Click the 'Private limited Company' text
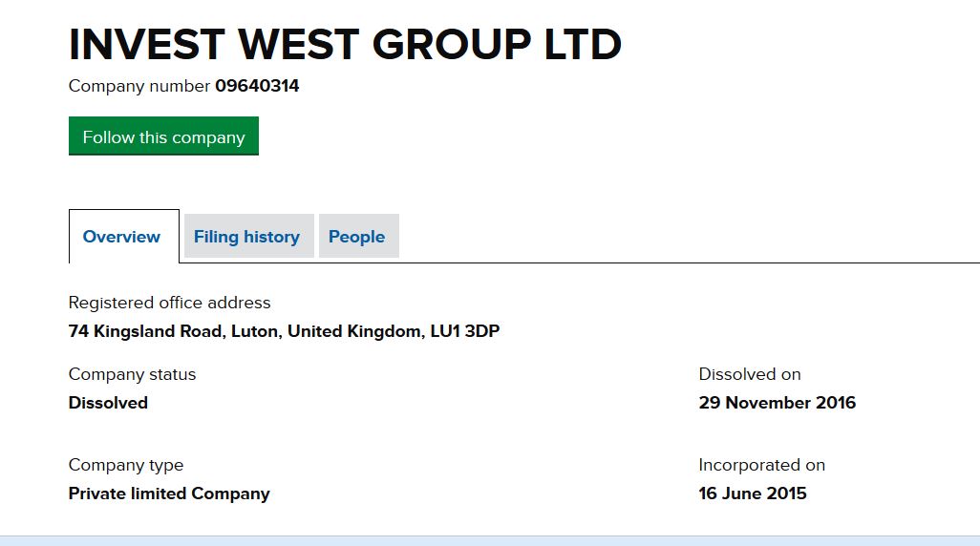This screenshot has width=980, height=546. 169,493
